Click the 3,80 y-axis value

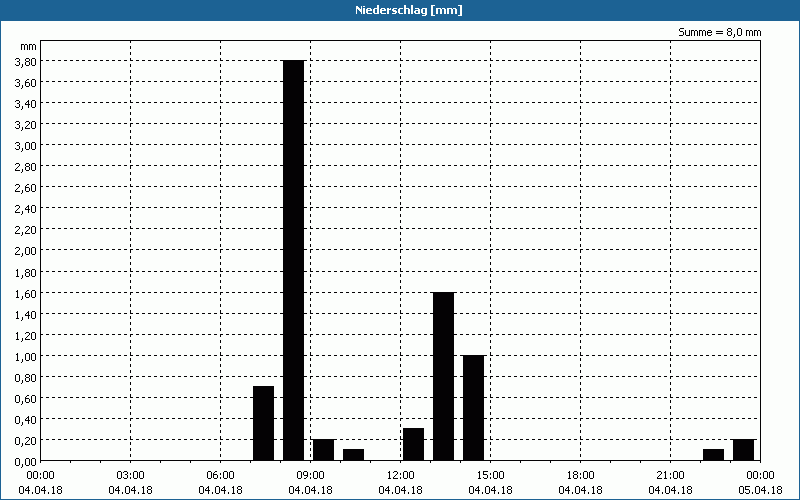[25, 61]
